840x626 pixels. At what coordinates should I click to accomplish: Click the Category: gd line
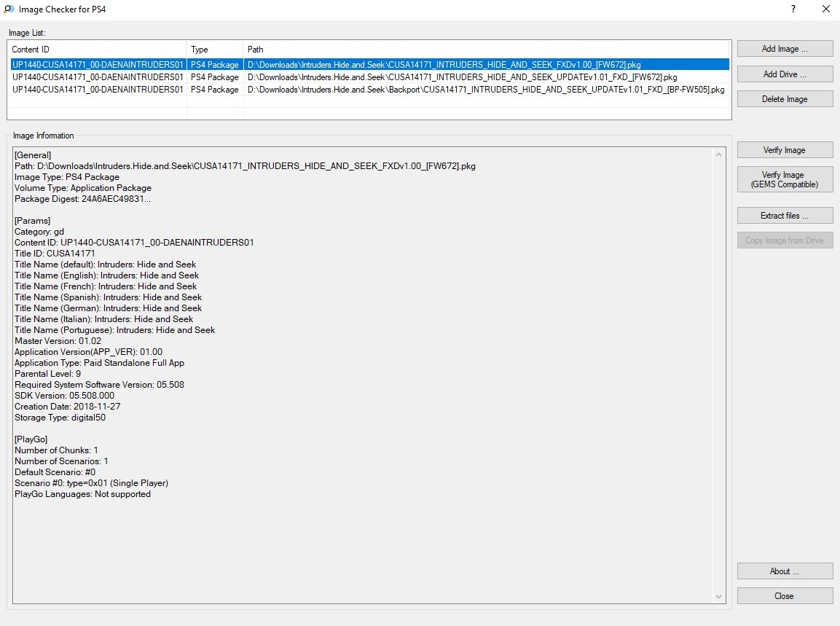[x=39, y=232]
